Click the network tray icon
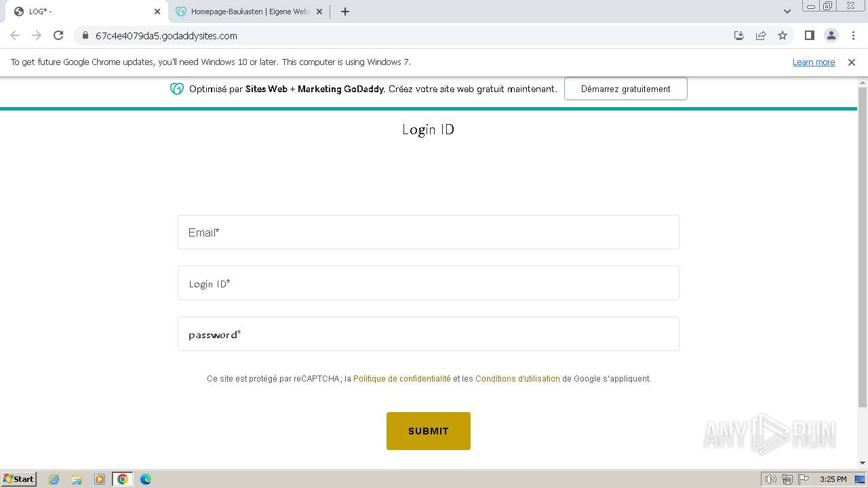Viewport: 868px width, 488px height. [787, 479]
